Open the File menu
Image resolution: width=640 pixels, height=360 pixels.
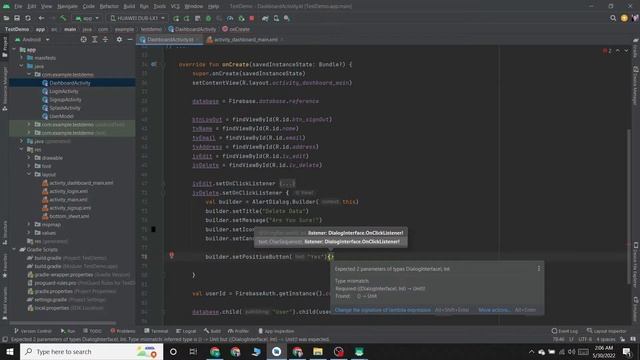click(18, 7)
